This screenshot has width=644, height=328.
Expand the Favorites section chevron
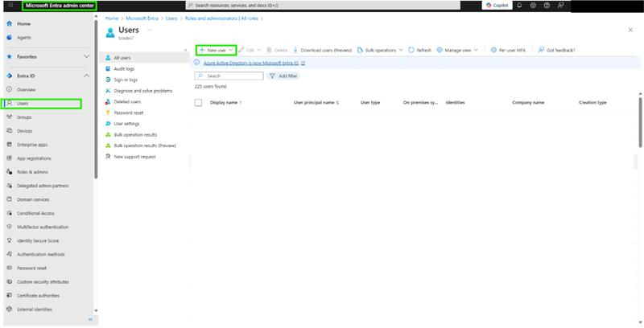(86, 56)
